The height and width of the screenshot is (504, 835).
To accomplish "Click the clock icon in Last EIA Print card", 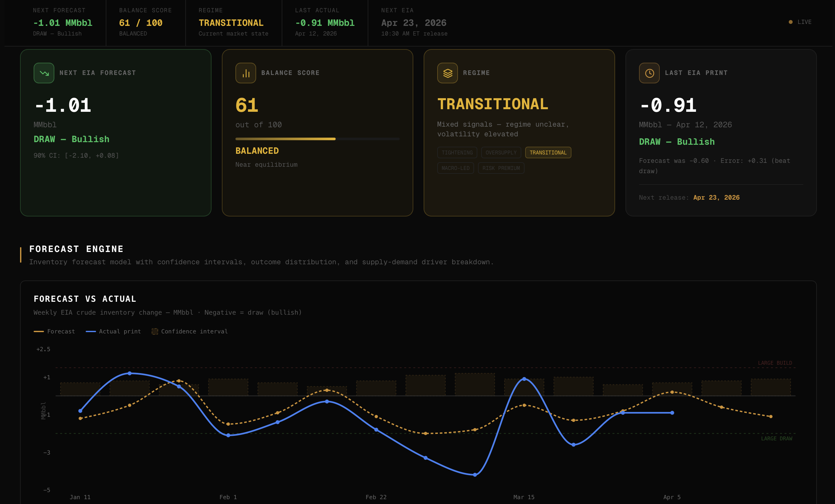I will pyautogui.click(x=649, y=73).
